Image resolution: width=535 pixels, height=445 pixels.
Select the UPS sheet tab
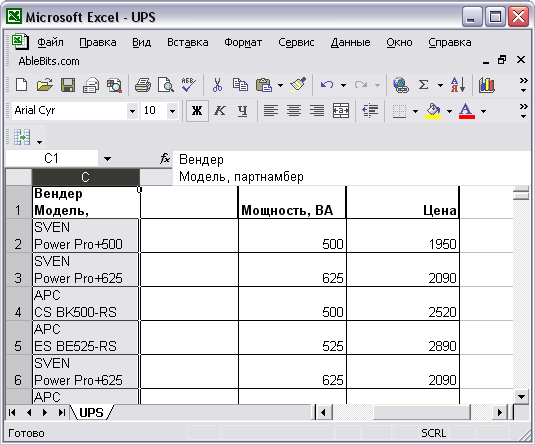(x=91, y=413)
